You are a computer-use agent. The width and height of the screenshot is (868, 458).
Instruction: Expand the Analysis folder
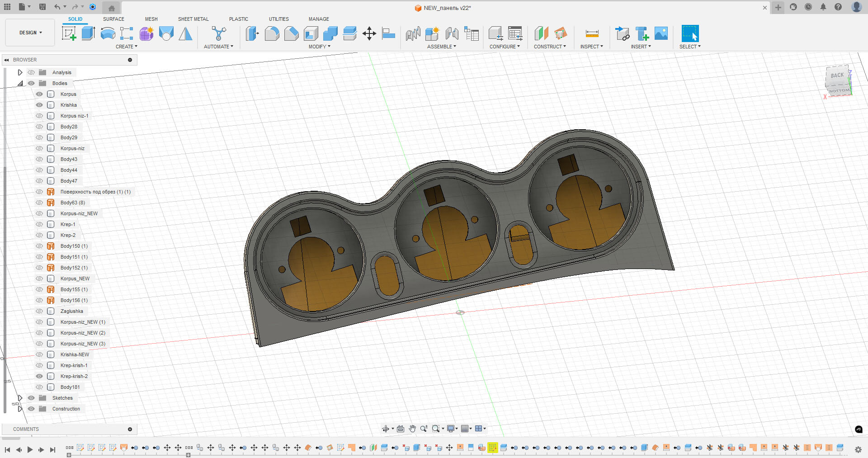(x=20, y=72)
